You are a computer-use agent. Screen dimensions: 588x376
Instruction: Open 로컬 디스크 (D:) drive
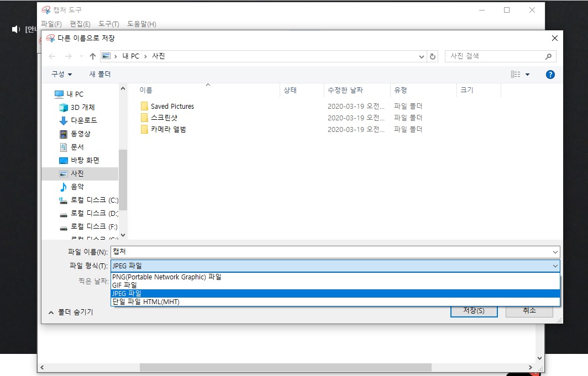coord(88,213)
